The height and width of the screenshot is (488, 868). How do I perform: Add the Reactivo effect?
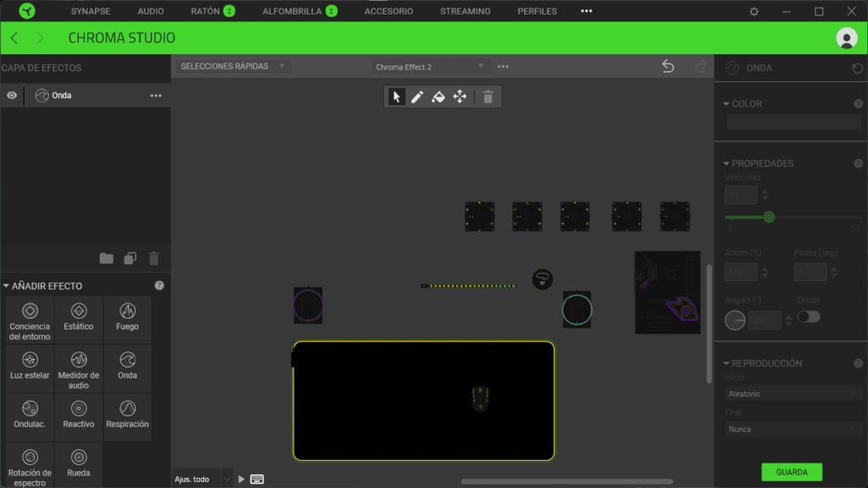(x=79, y=418)
